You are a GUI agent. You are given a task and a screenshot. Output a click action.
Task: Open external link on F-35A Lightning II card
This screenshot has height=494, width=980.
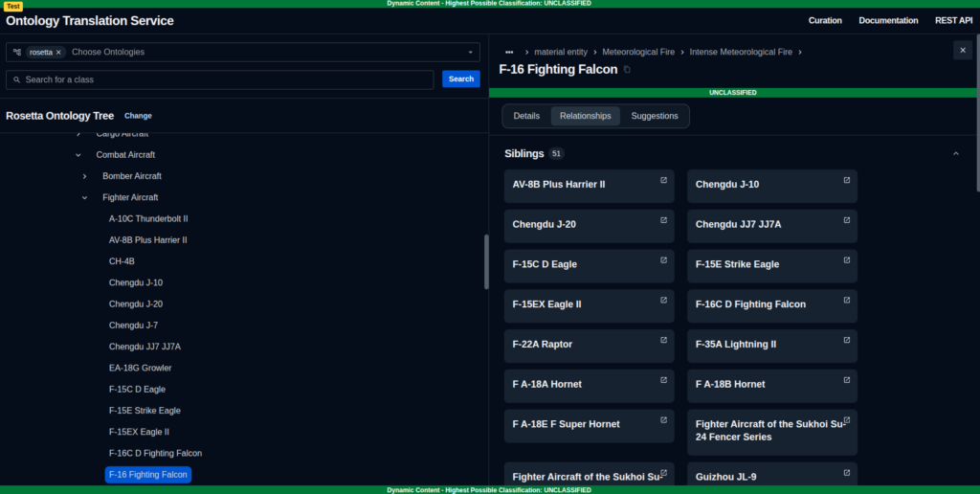pos(847,340)
